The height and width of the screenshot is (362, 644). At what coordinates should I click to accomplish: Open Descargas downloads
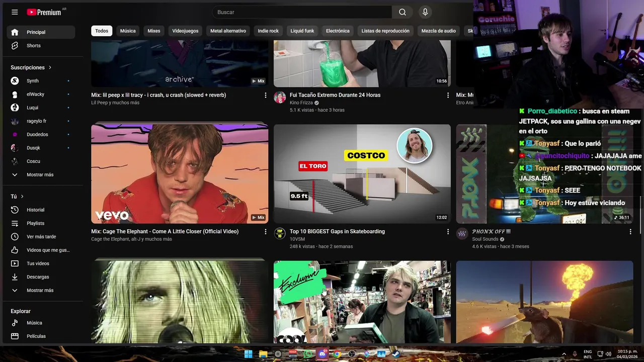click(x=41, y=277)
